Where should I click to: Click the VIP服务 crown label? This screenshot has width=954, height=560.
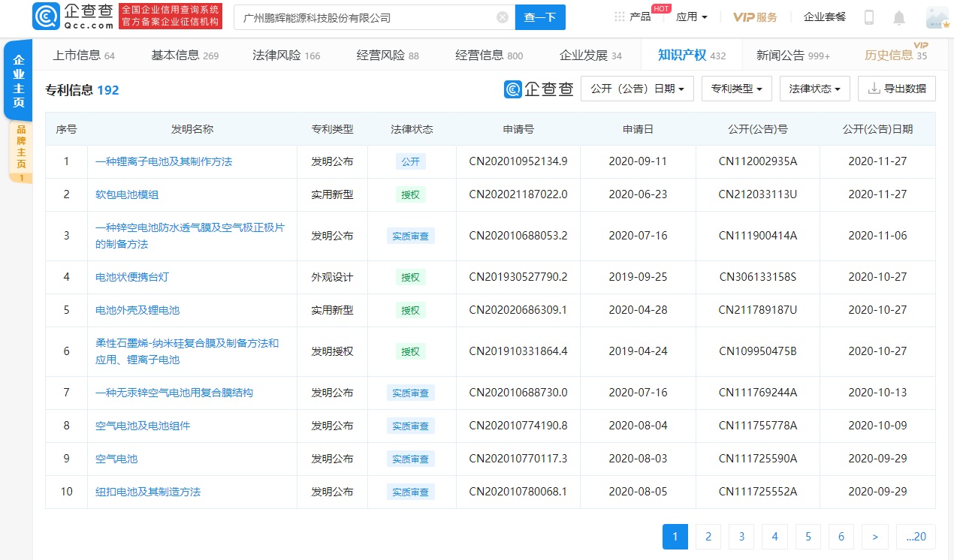tap(755, 16)
